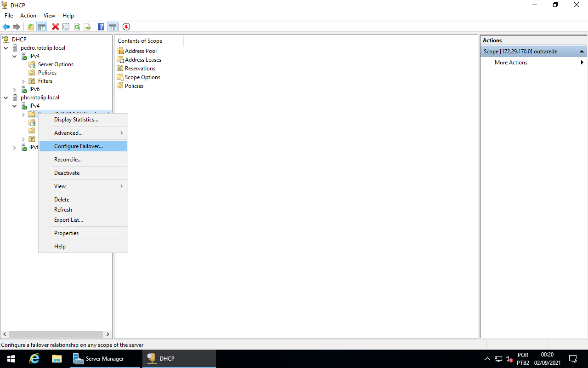This screenshot has height=368, width=588.
Task: Select Display Statistics in the context menu
Action: coord(76,119)
